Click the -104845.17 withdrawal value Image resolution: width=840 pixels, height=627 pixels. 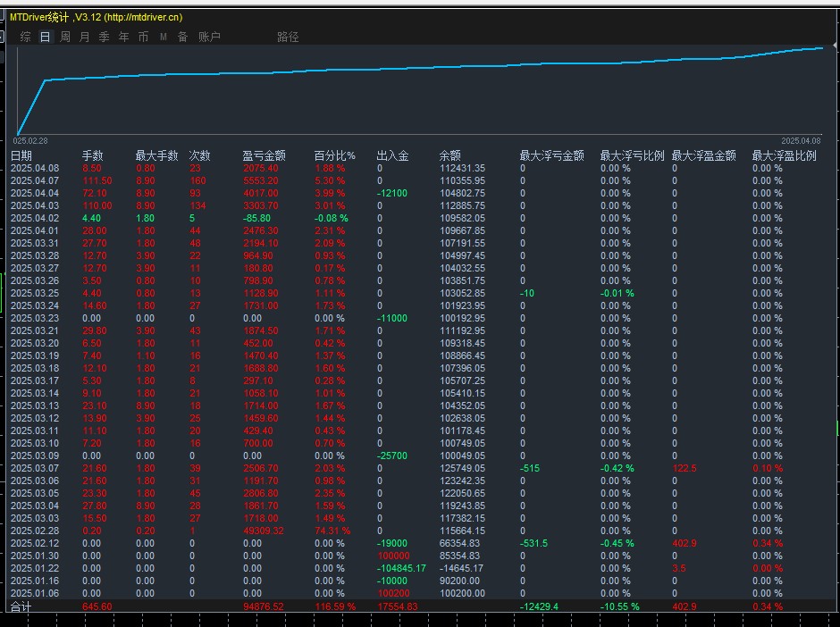pos(401,568)
